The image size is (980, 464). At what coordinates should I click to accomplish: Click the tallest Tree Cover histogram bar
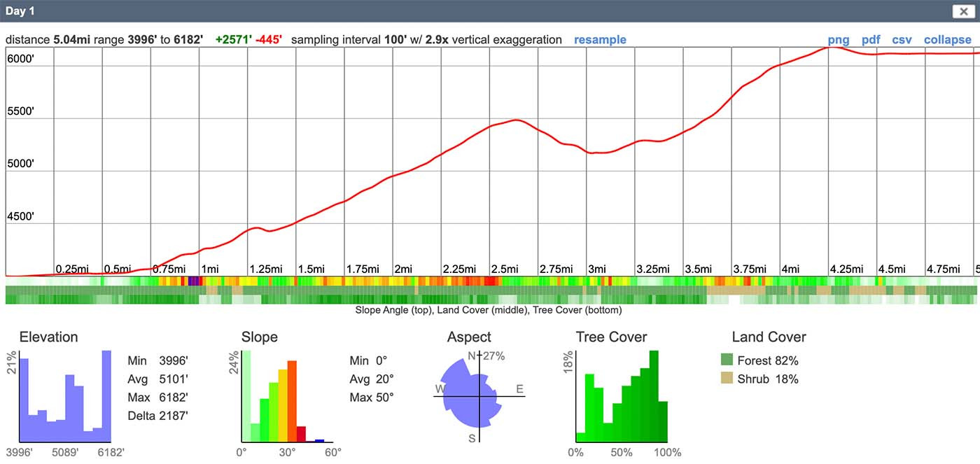point(654,395)
